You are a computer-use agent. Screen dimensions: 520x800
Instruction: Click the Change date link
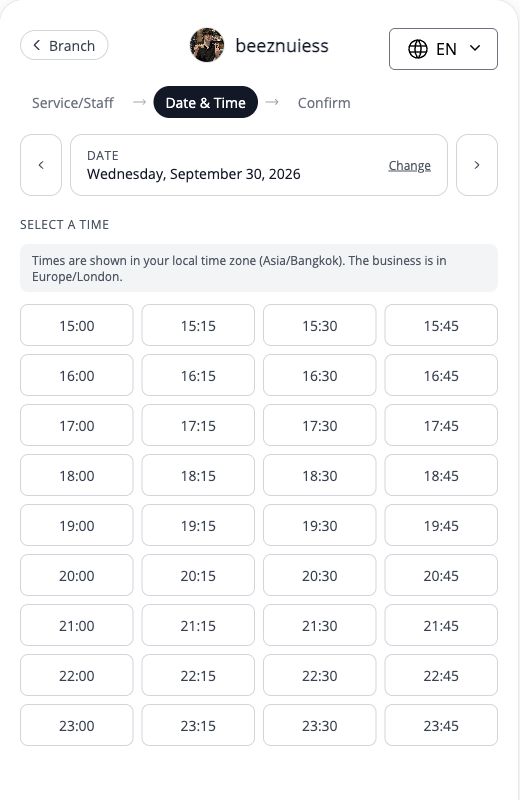tap(410, 166)
